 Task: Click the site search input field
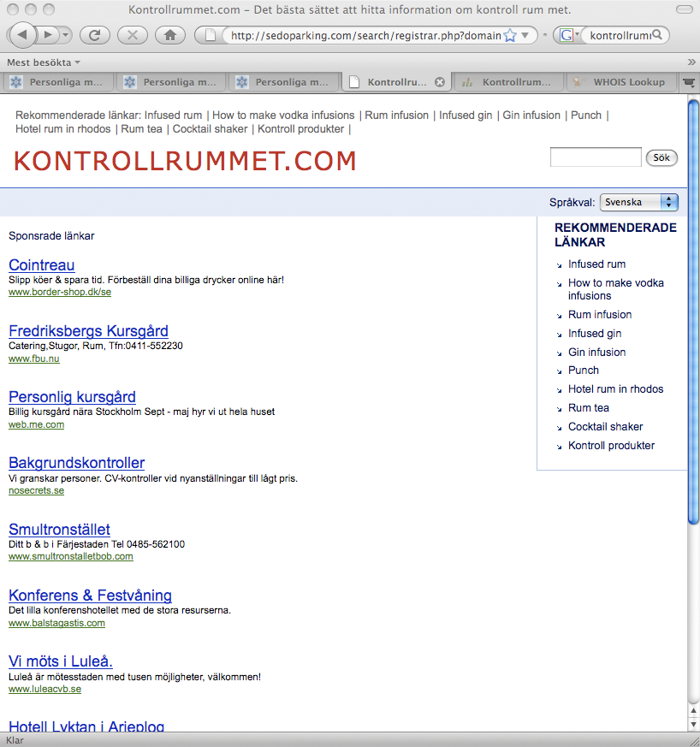595,157
